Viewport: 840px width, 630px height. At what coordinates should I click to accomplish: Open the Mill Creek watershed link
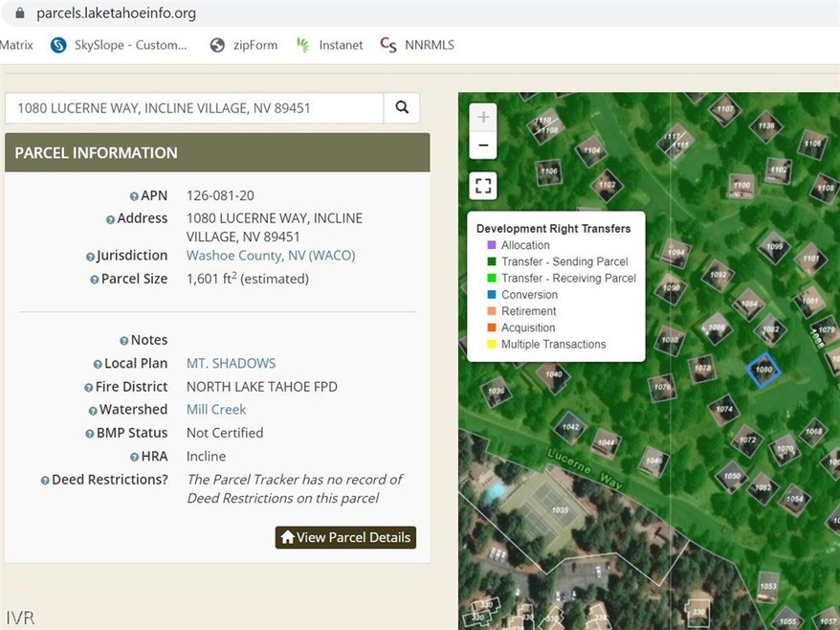(x=216, y=409)
